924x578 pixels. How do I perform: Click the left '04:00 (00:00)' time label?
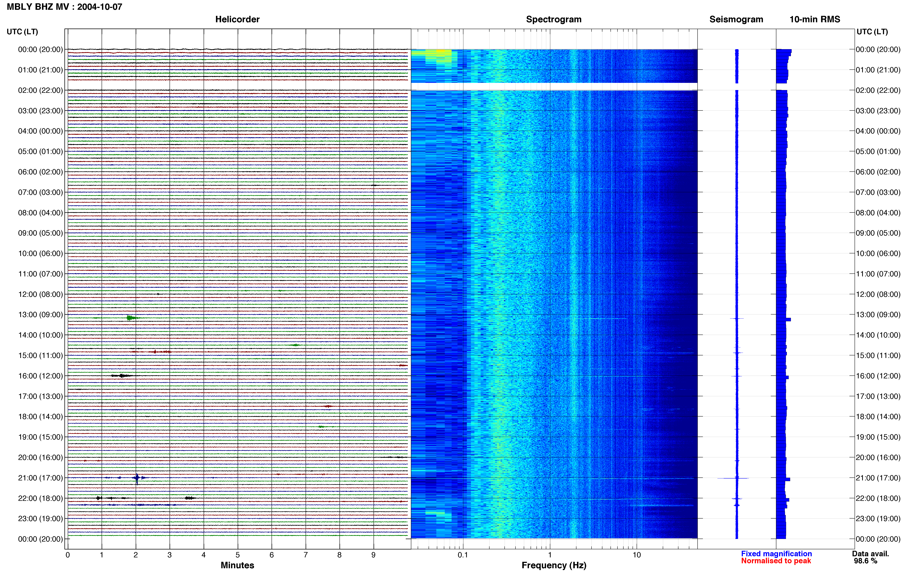(x=41, y=131)
